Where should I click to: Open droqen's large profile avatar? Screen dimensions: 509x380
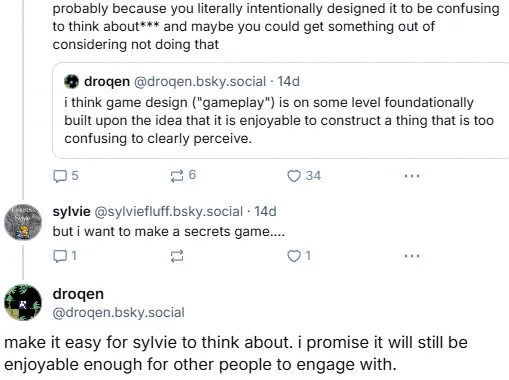pyautogui.click(x=23, y=302)
